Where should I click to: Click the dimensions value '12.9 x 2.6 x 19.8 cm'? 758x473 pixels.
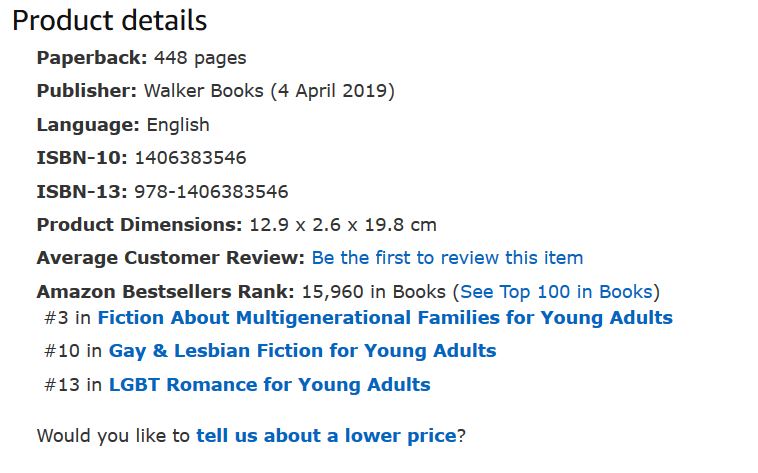343,225
